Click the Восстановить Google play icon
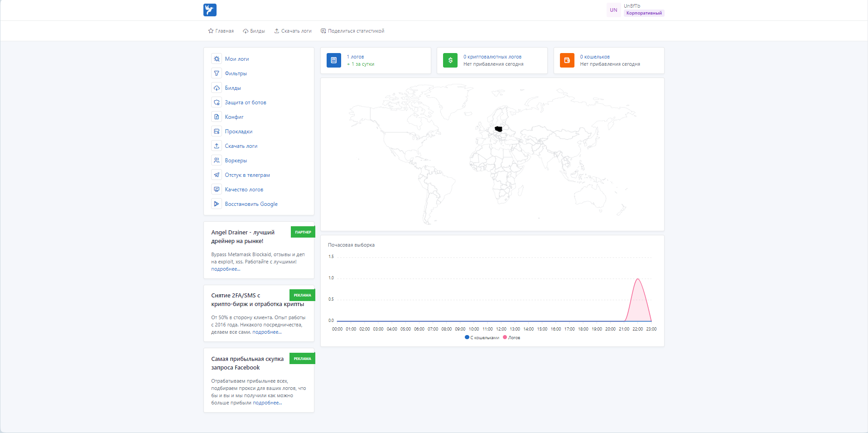This screenshot has height=433, width=868. click(x=217, y=204)
